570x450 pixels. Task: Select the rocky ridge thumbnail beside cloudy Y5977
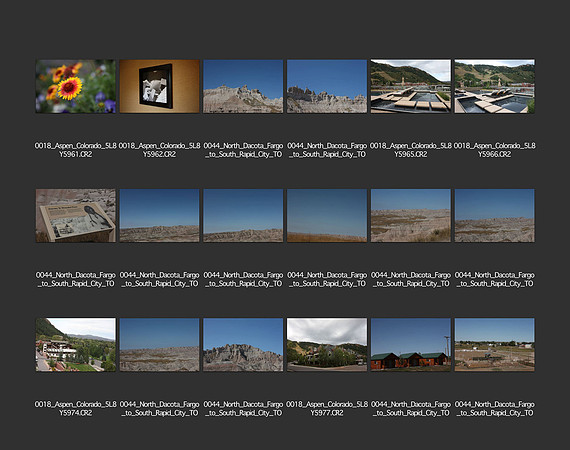(243, 345)
